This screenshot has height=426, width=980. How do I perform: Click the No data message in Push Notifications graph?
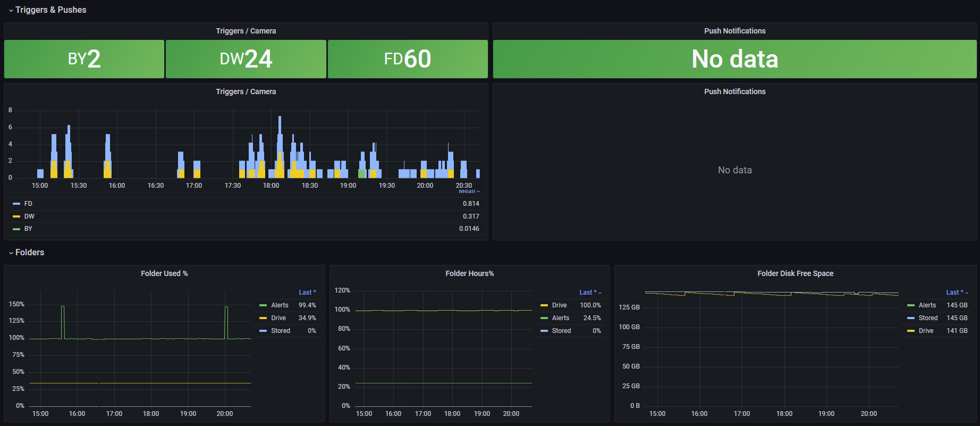[735, 170]
